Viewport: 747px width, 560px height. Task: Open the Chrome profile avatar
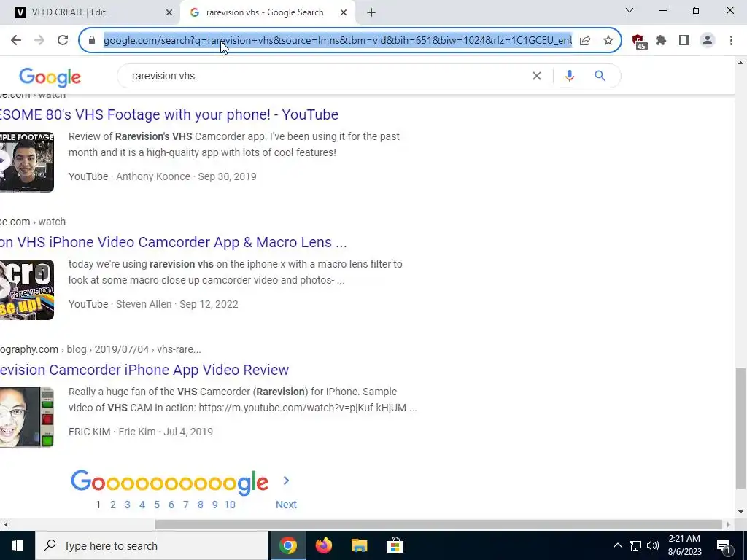pos(708,40)
